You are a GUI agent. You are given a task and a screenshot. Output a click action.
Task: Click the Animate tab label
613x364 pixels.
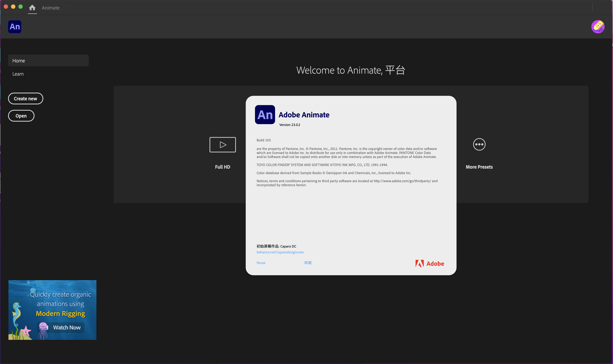tap(51, 8)
